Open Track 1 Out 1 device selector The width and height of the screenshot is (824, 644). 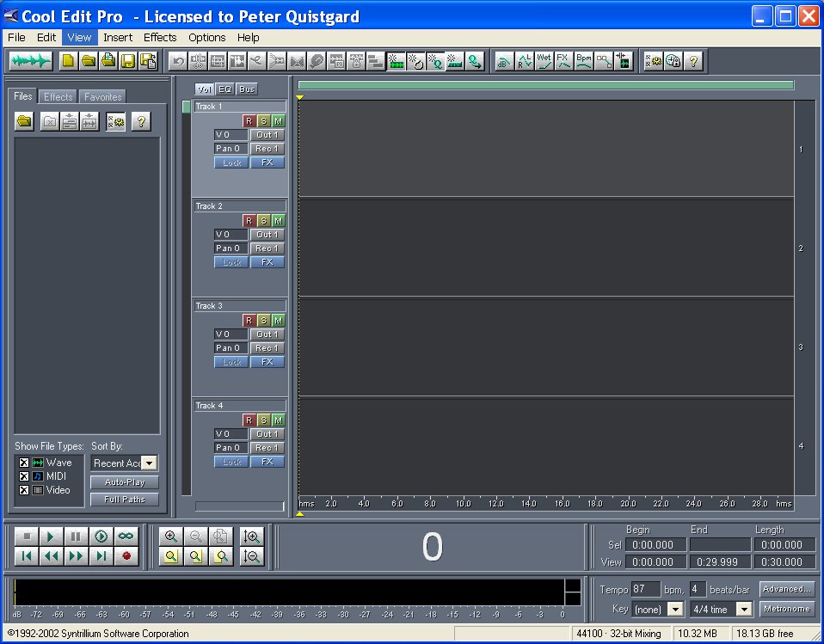267,135
